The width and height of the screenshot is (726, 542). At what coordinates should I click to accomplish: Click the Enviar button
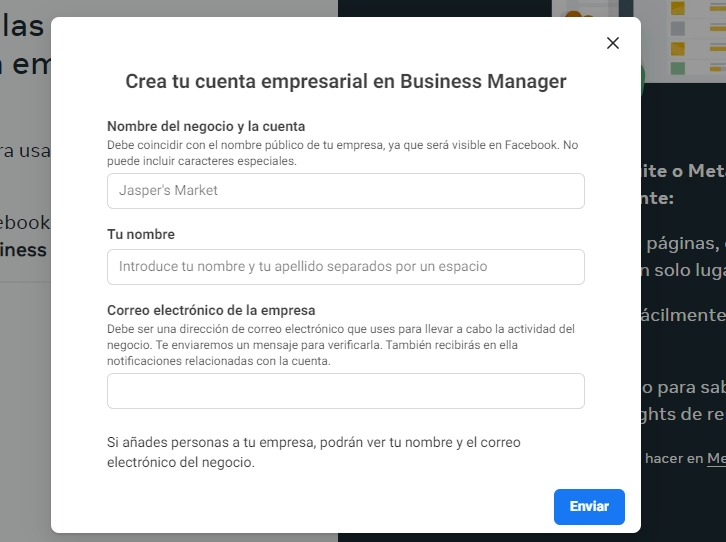[x=589, y=507]
